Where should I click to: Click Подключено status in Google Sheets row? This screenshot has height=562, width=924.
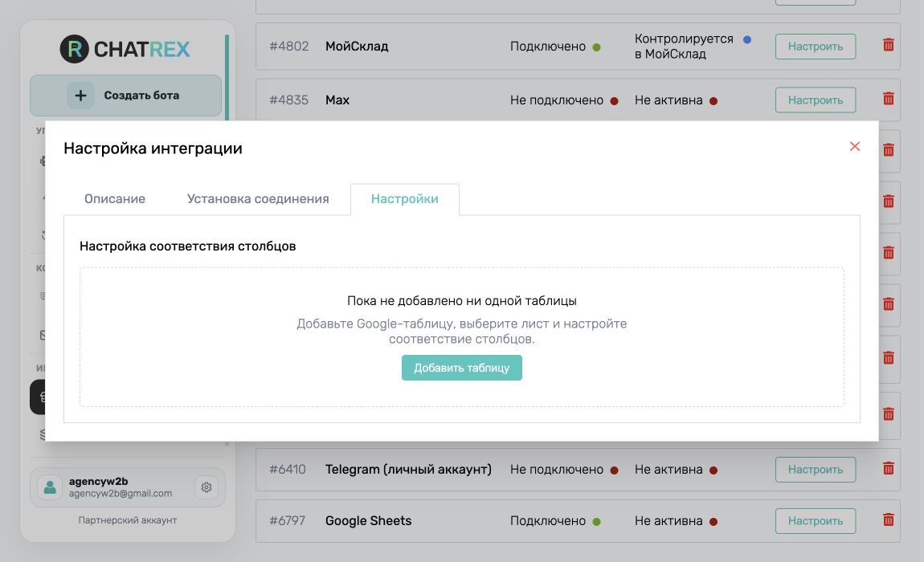tap(548, 521)
